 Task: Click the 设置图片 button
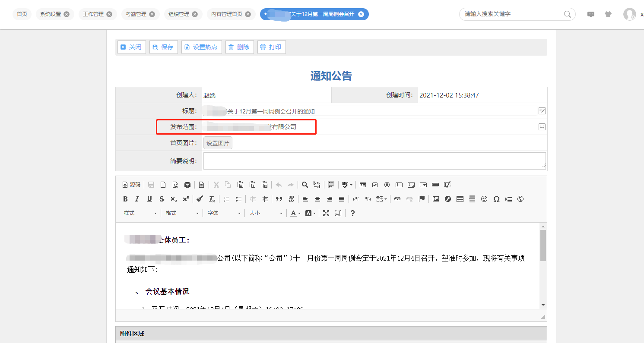pos(218,143)
